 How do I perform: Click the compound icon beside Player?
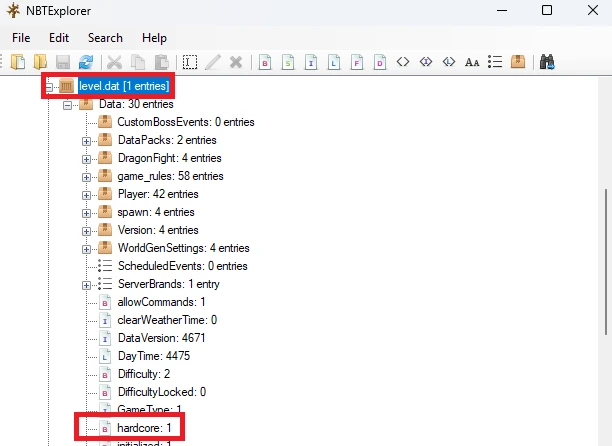pyautogui.click(x=105, y=194)
